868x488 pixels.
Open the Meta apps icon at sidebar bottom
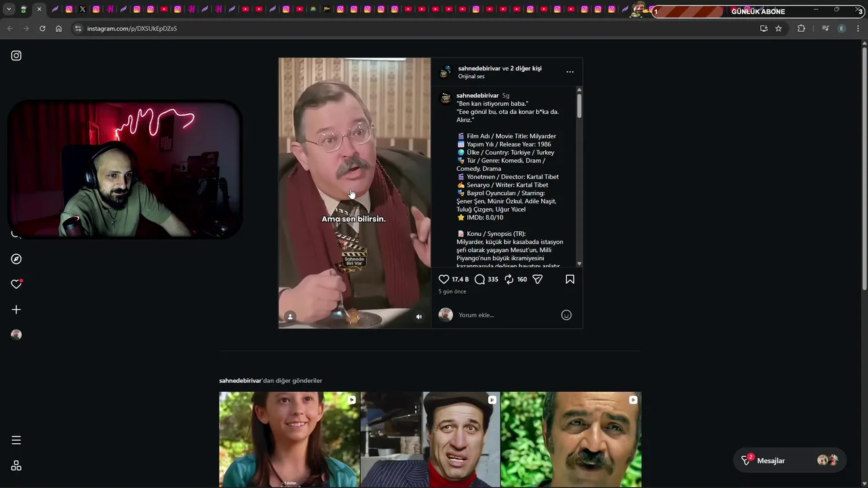click(x=16, y=466)
